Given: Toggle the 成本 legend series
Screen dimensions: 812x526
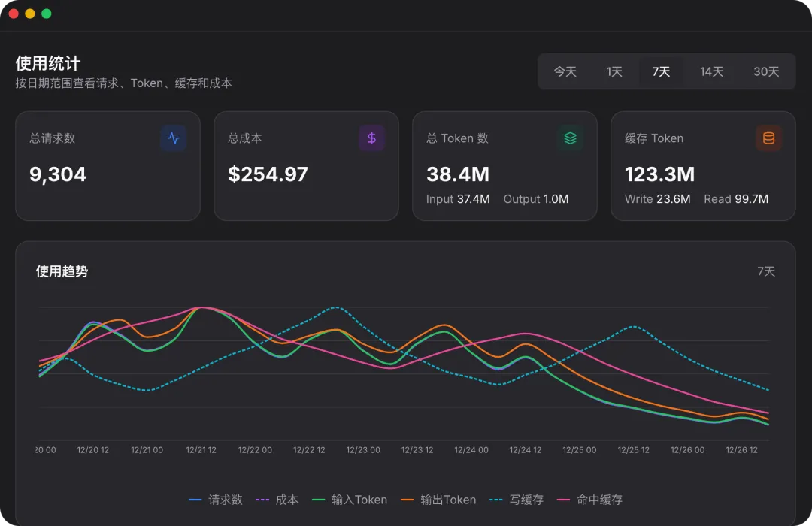Looking at the screenshot, I should coord(277,500).
